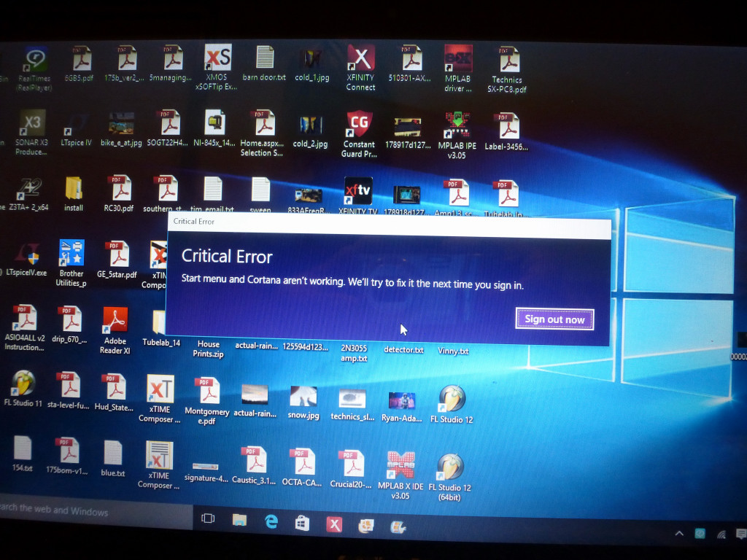Open the blue.txt file
747x560 pixels.
coord(113,459)
